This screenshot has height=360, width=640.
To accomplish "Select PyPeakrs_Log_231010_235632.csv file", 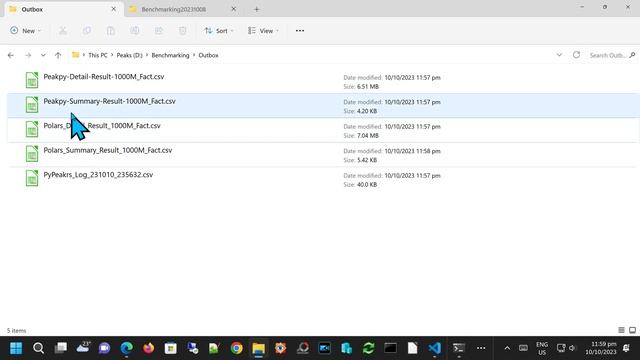I will (323, 179).
